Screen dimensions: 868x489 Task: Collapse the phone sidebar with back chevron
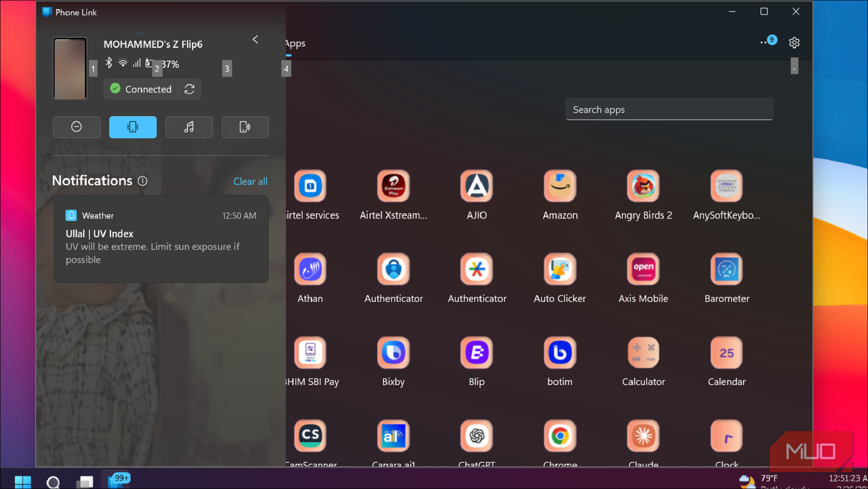tap(256, 39)
